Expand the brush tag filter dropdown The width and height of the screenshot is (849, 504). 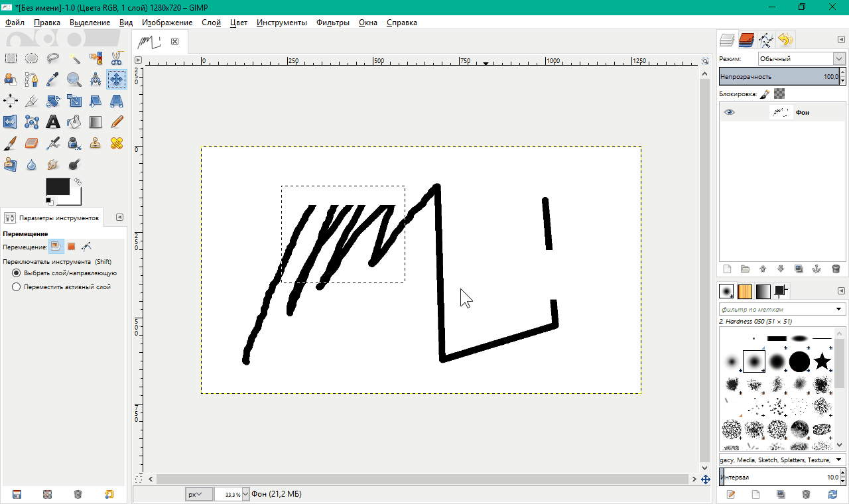click(x=839, y=309)
